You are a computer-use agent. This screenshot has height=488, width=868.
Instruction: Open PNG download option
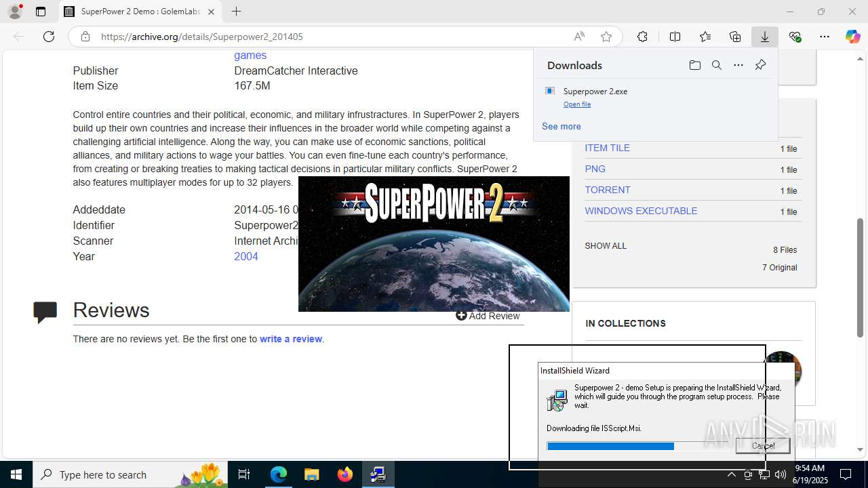click(595, 169)
